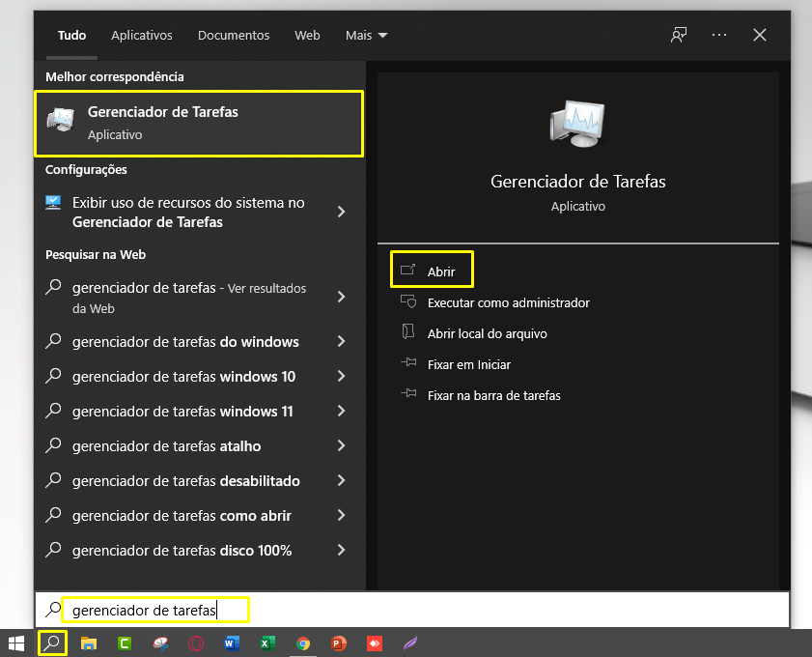This screenshot has height=657, width=812.
Task: Expand arrow for 'Ver resultados da Web' suggestion
Action: [341, 297]
